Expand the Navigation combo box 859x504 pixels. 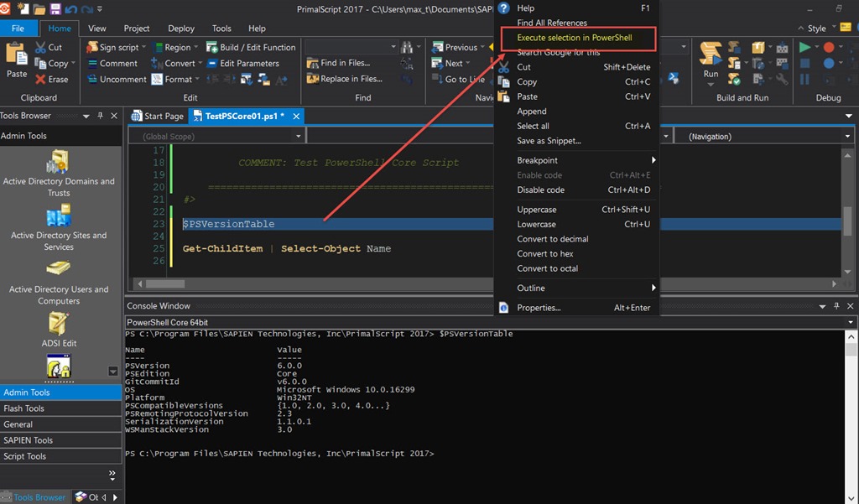[847, 137]
